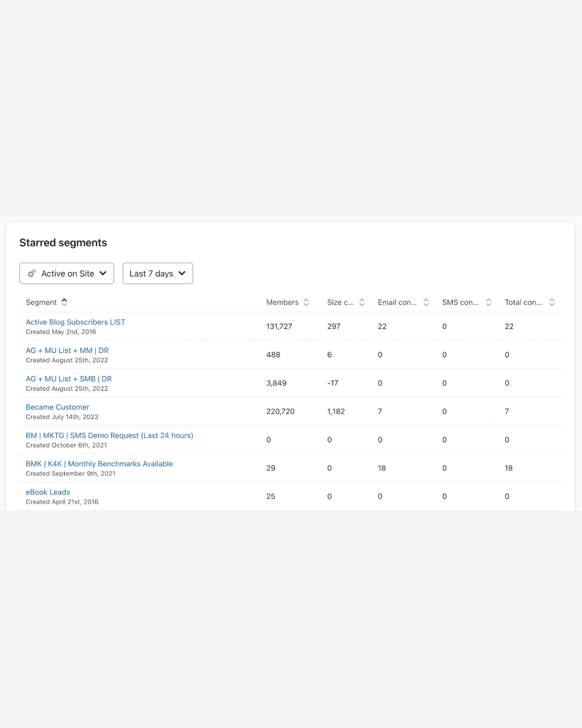Viewport: 582px width, 728px height.
Task: Click the Segment header sort control
Action: [64, 302]
